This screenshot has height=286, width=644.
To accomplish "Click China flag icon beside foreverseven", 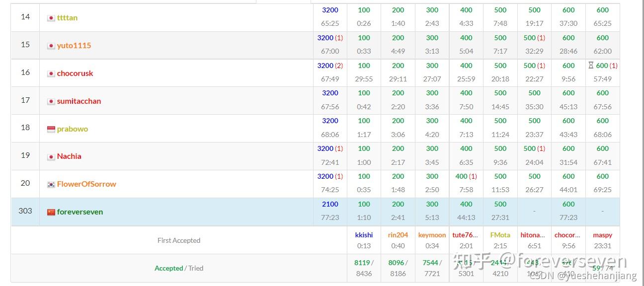I will click(51, 212).
